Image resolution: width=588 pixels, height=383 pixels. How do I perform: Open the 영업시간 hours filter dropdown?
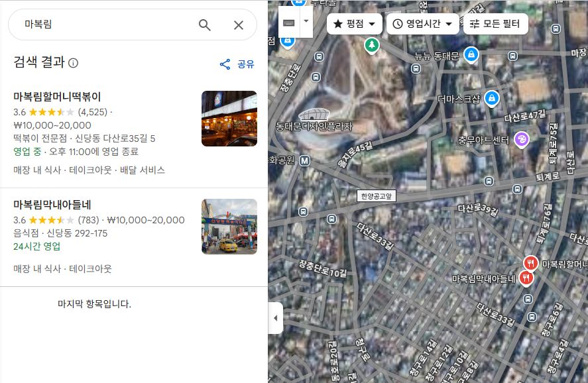coord(423,24)
